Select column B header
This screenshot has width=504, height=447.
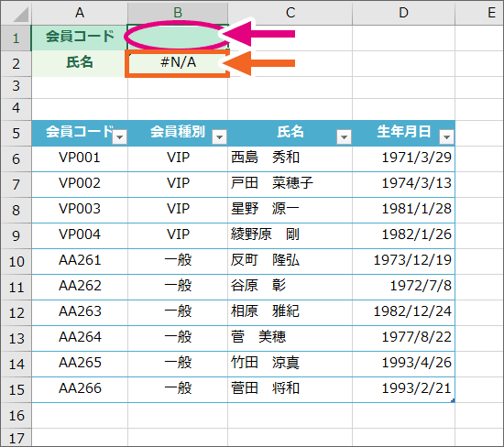178,13
